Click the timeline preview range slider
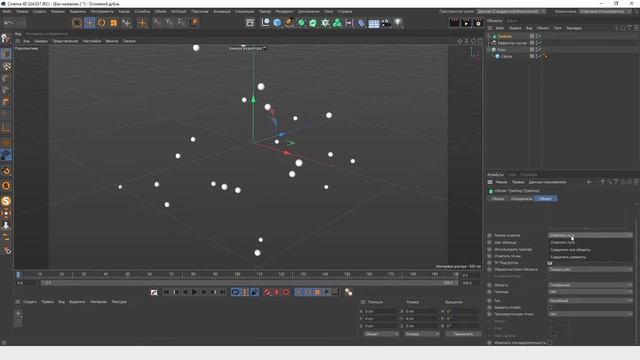Image resolution: width=640 pixels, height=360 pixels. tap(249, 282)
